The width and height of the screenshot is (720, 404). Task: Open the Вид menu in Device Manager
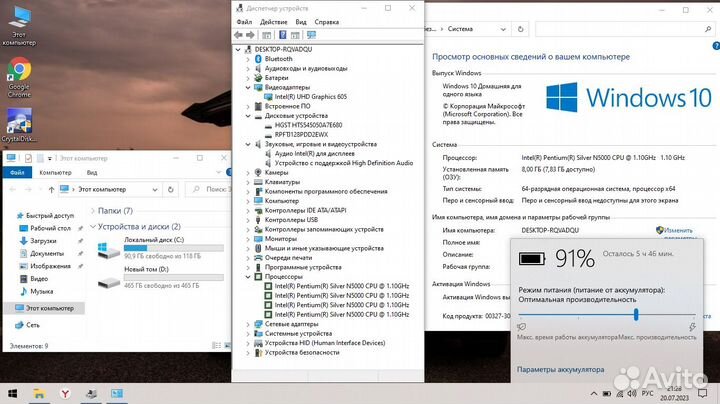[301, 22]
